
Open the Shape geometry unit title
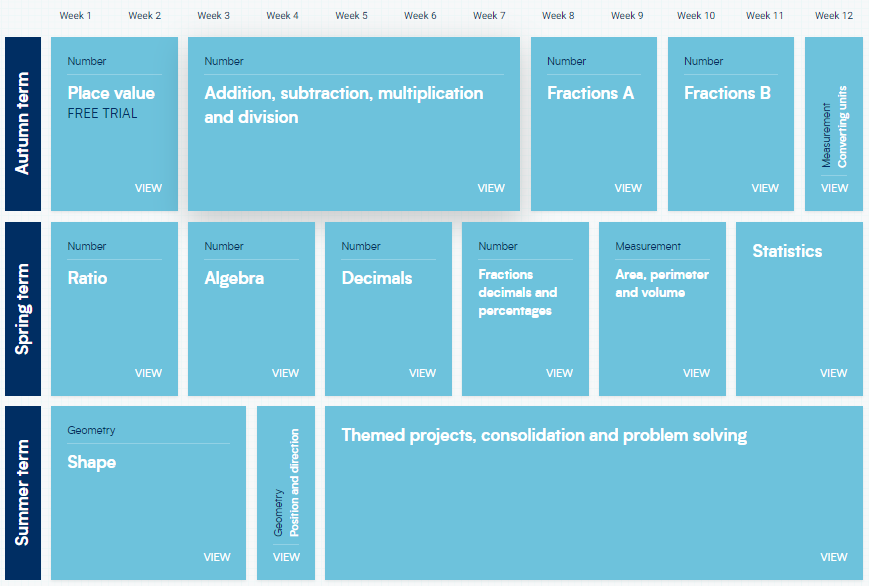click(x=91, y=462)
